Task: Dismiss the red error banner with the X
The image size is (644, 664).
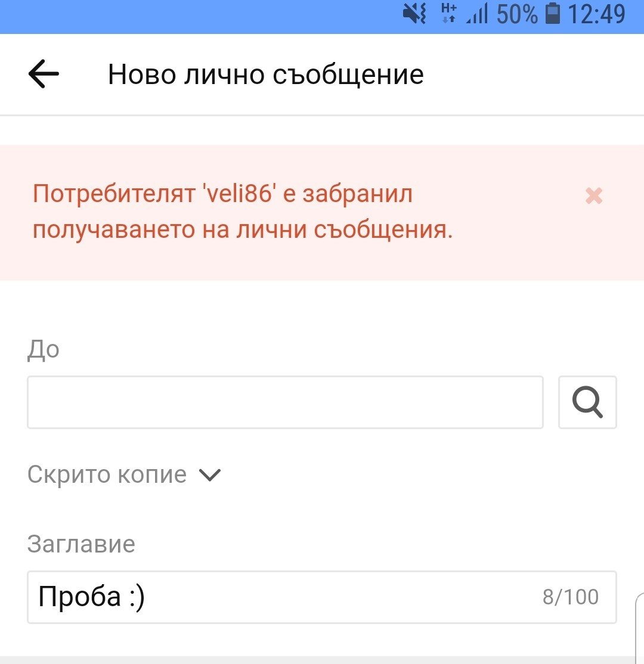Action: (593, 196)
